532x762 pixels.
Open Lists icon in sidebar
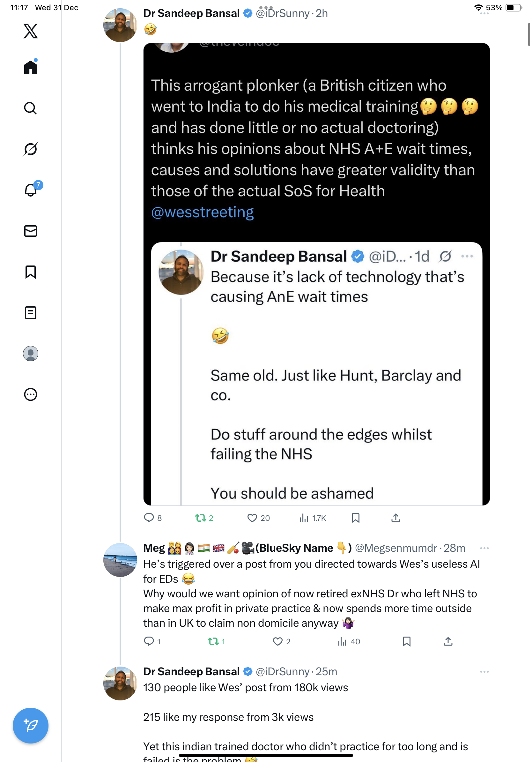31,313
